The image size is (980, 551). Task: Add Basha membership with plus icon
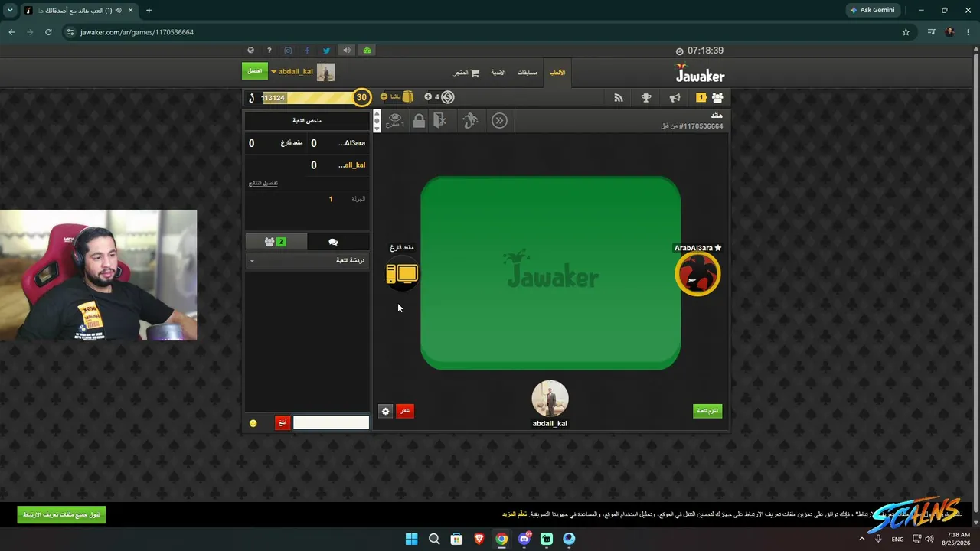pos(384,97)
